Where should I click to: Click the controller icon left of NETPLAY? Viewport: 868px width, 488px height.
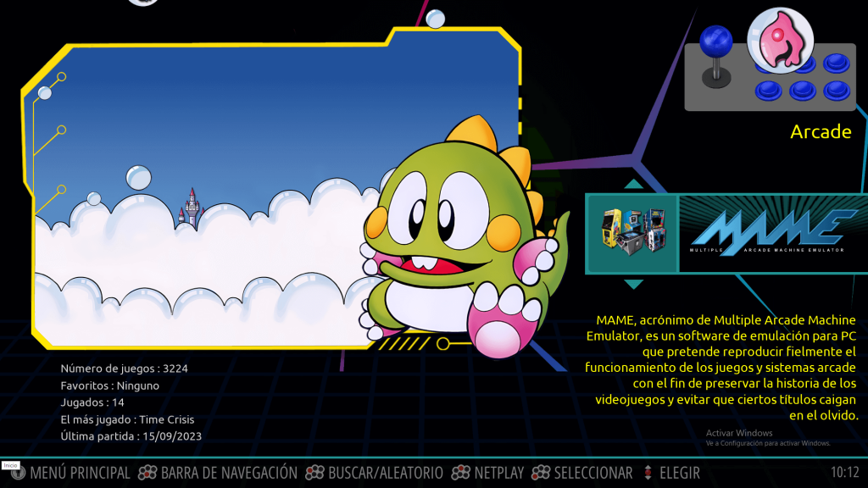tap(460, 473)
